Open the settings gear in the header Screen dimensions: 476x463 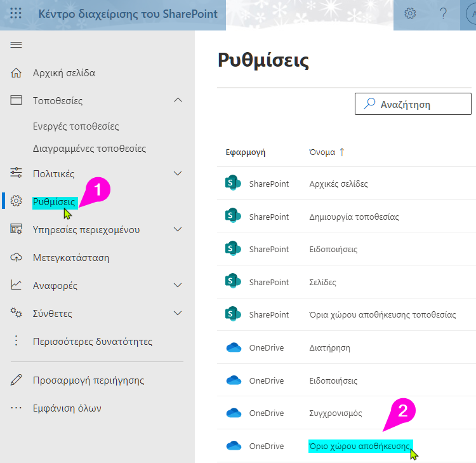[x=411, y=14]
